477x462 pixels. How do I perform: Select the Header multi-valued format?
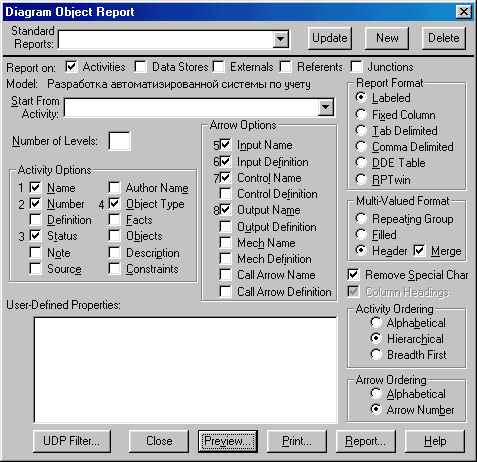[x=361, y=251]
